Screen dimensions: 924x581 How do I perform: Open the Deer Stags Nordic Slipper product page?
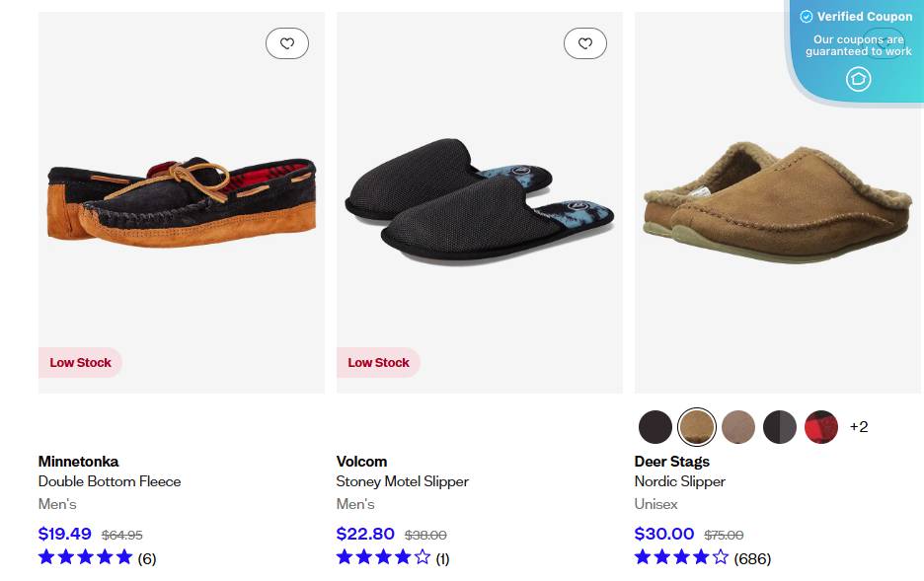click(680, 481)
